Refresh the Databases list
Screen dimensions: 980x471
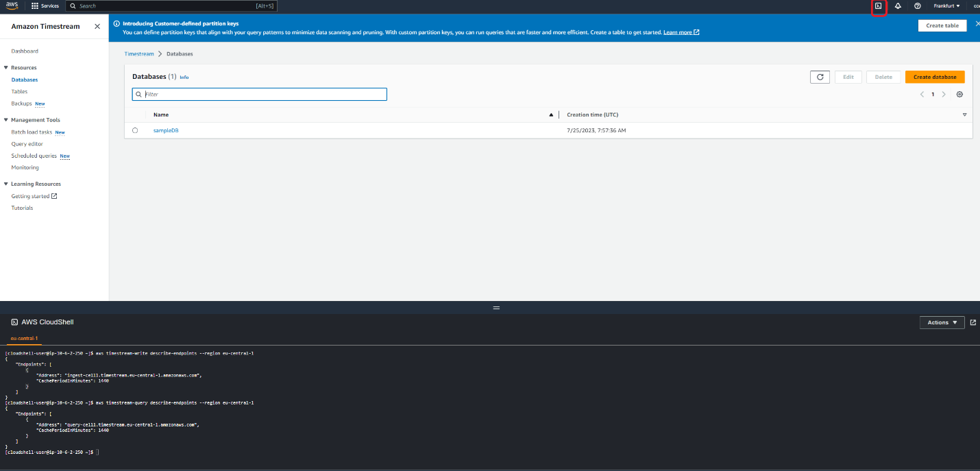point(820,77)
